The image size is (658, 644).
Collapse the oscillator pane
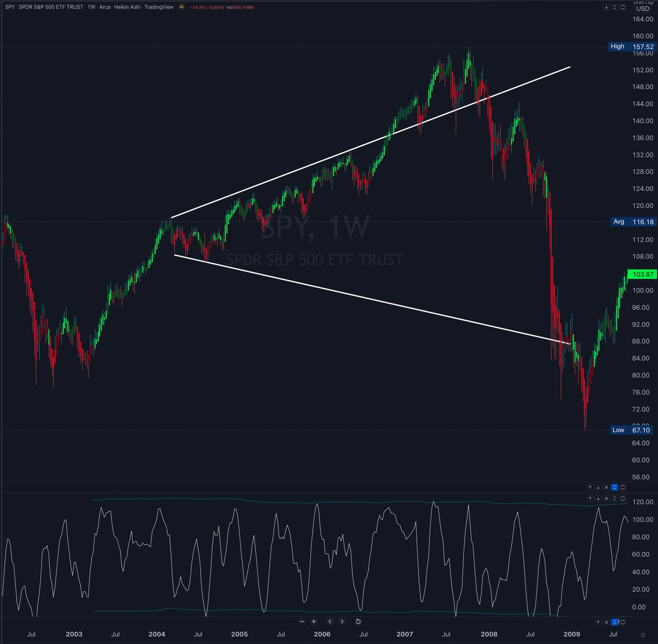pyautogui.click(x=614, y=499)
